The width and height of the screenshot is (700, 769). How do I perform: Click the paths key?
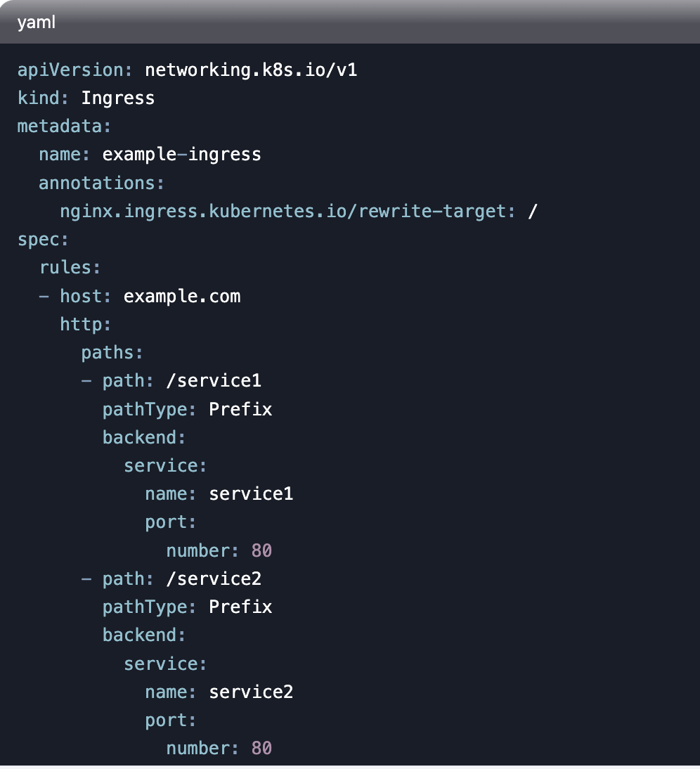(112, 352)
